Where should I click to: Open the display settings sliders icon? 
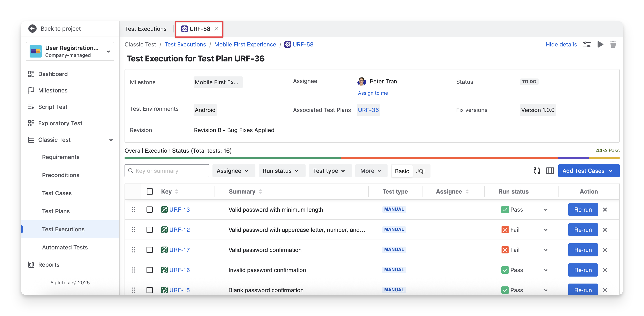pyautogui.click(x=586, y=45)
